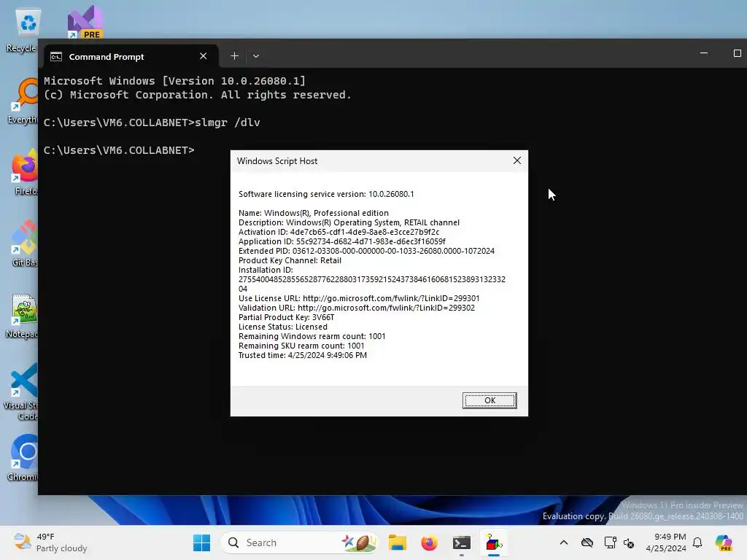Image resolution: width=747 pixels, height=560 pixels.
Task: Minimize the terminal window
Action: (x=704, y=53)
